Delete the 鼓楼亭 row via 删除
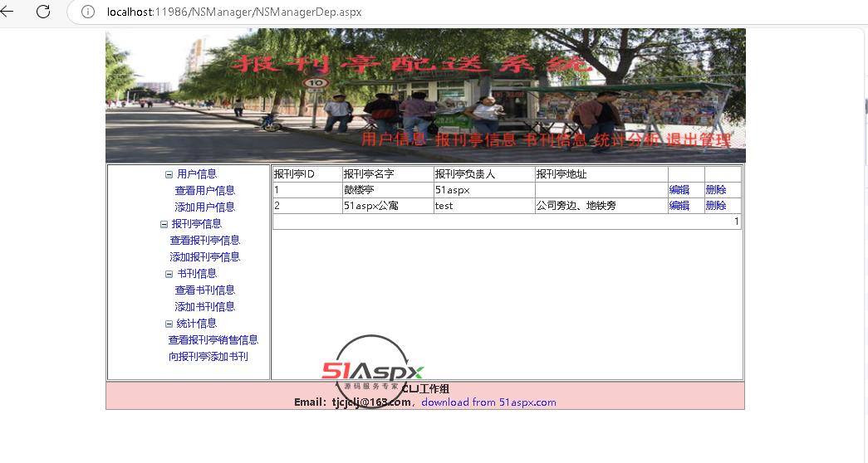Screen dimensions: 868x463 [716, 190]
